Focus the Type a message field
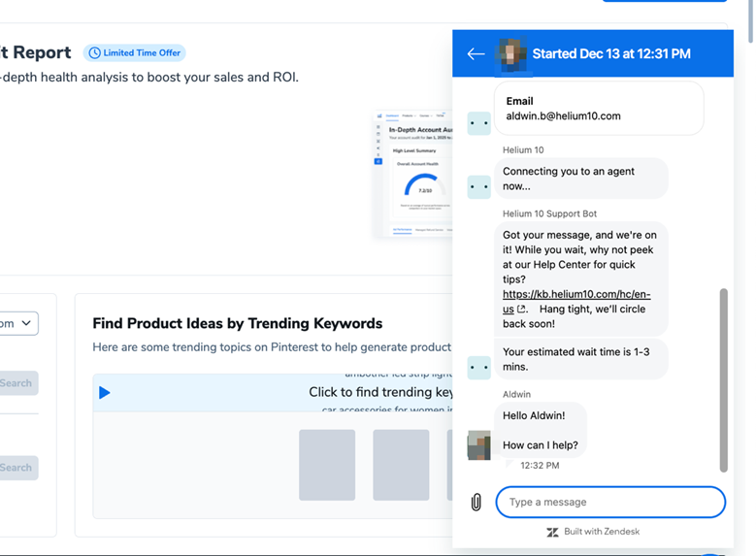The height and width of the screenshot is (556, 756). tap(610, 502)
